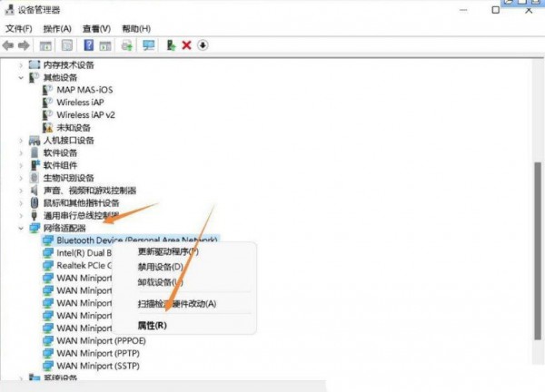Expand the 声音、视频和游戏控制器 category

point(21,191)
